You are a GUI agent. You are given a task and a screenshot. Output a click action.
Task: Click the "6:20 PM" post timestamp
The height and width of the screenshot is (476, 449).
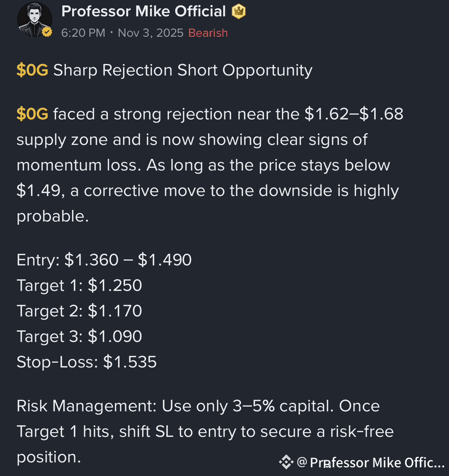click(83, 33)
